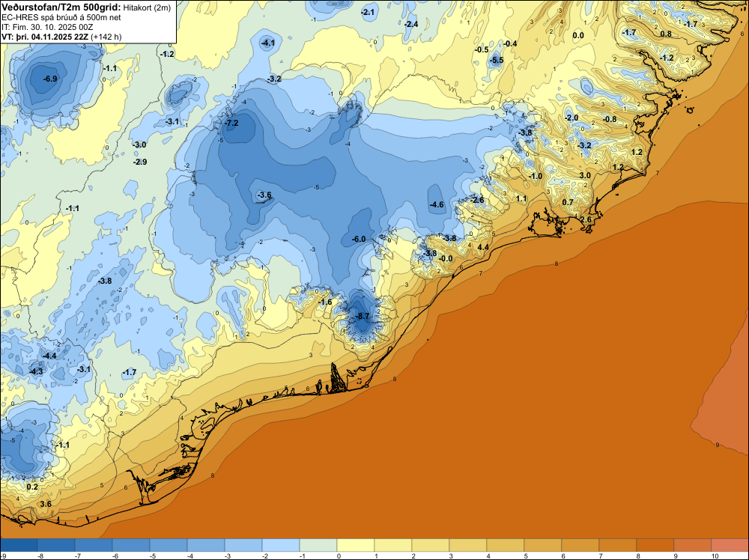The width and height of the screenshot is (749, 560).
Task: Click the -4.1 temperature value
Action: coord(268,43)
